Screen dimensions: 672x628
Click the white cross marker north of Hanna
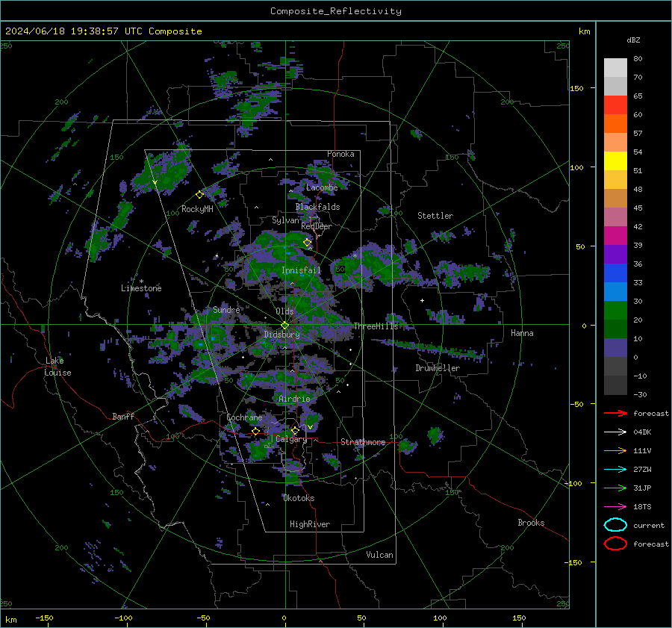(422, 300)
